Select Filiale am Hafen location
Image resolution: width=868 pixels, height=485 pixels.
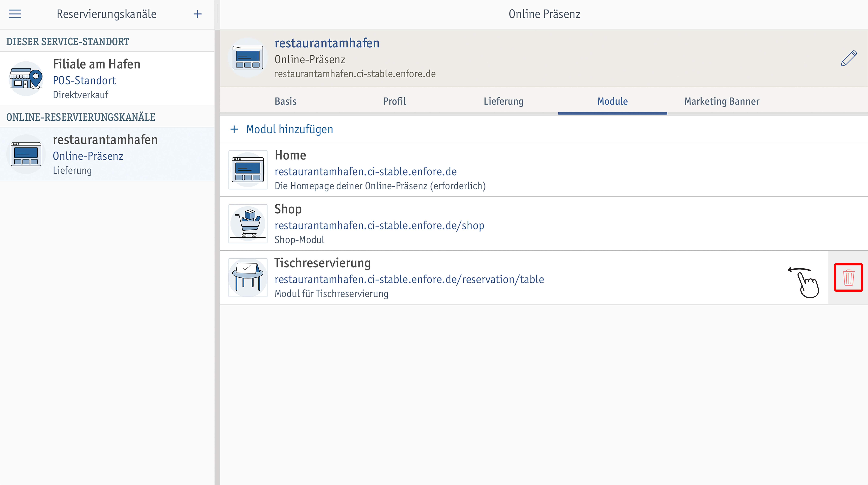pyautogui.click(x=107, y=79)
